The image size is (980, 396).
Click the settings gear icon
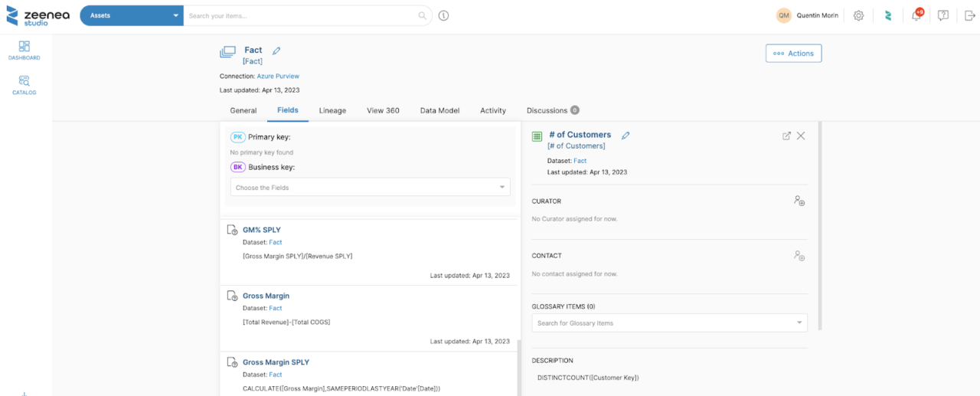click(x=858, y=15)
